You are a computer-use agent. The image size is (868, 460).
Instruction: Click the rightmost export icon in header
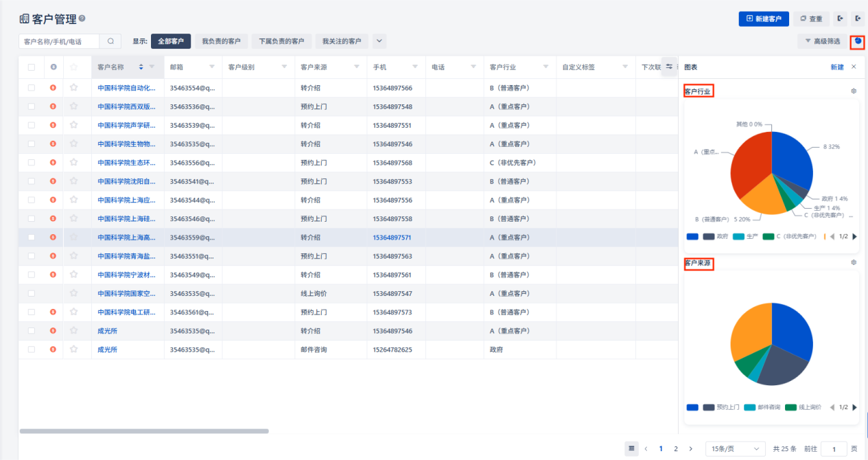(858, 19)
